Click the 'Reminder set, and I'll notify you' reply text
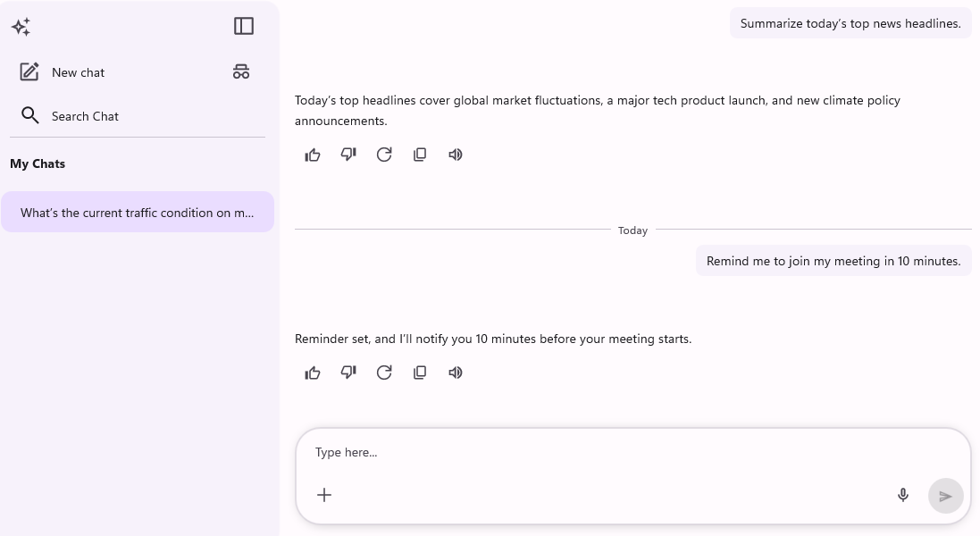 [493, 339]
